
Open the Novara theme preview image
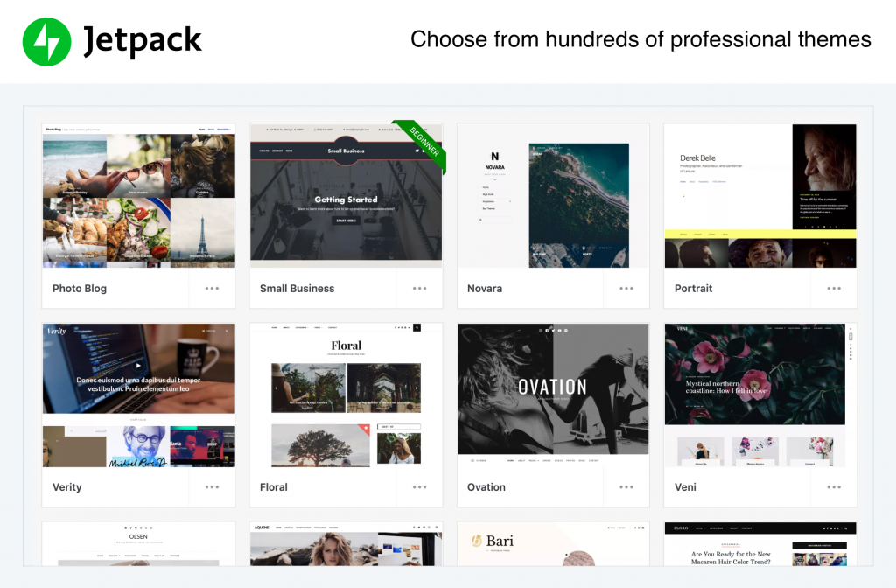(x=553, y=196)
